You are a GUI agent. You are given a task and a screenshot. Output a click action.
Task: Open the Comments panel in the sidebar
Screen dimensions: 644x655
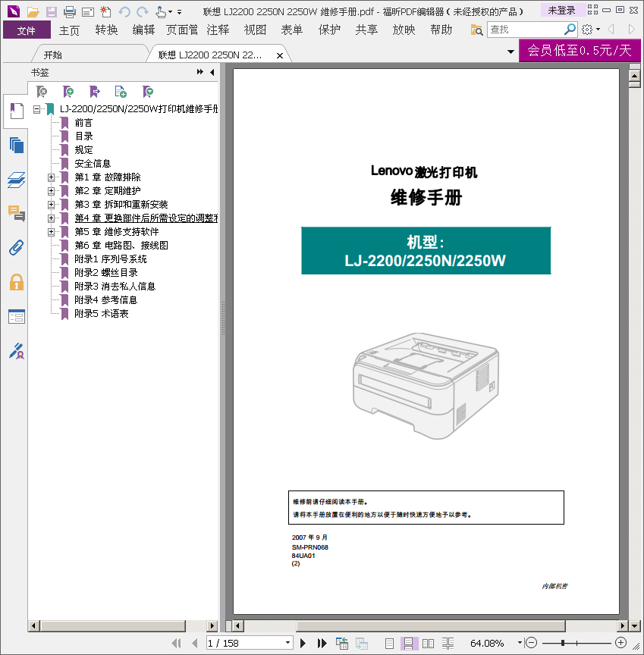point(17,214)
